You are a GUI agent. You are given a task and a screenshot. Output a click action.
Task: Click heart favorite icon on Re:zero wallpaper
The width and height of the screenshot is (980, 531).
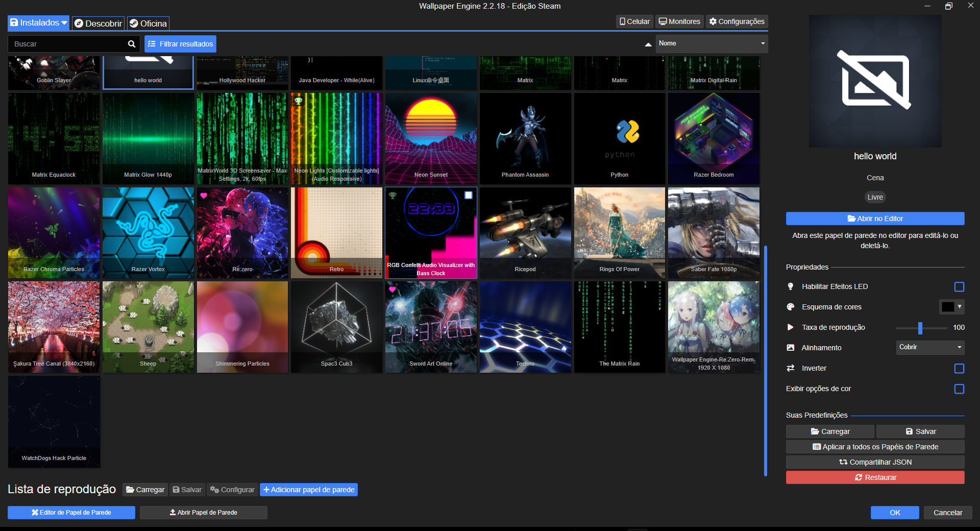[204, 196]
